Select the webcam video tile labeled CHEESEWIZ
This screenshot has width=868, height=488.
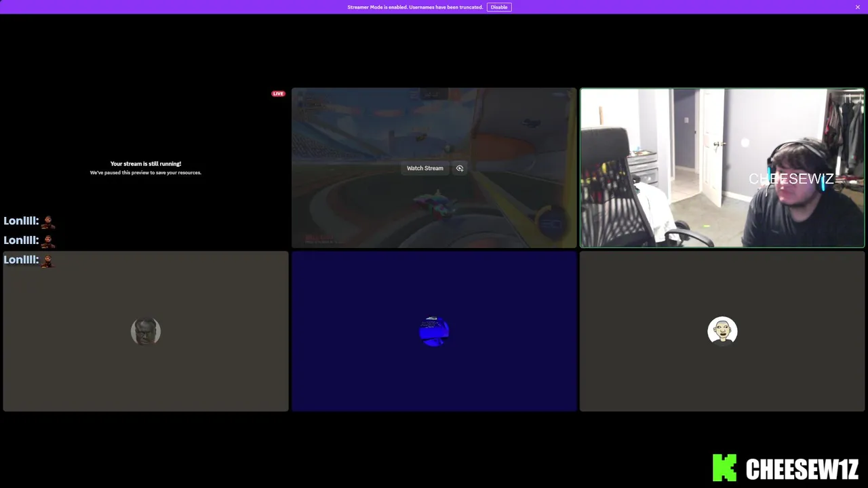(x=722, y=168)
